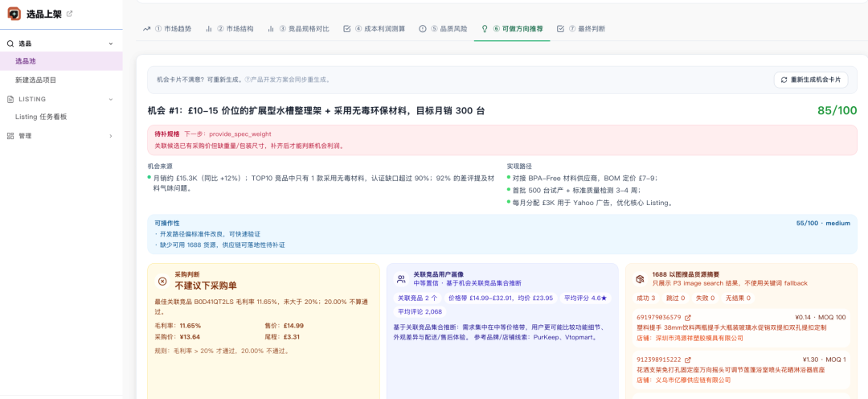
Task: Click the 义乌市亿穆供应链有限公司 shop name
Action: [x=694, y=380]
